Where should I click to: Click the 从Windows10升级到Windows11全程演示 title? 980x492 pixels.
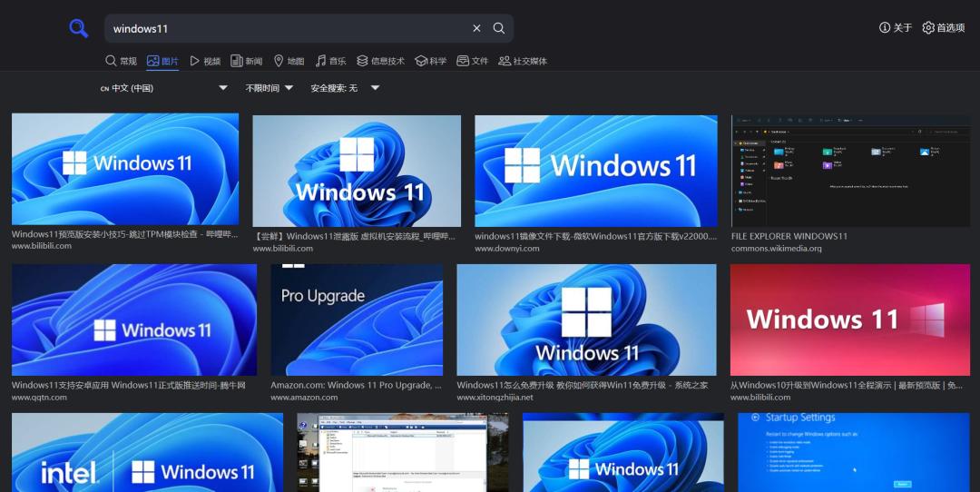point(847,385)
